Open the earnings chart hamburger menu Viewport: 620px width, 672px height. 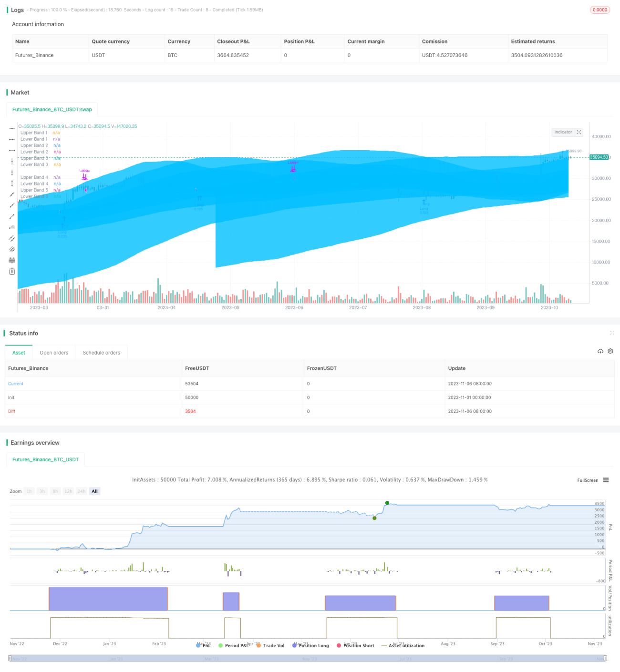[x=606, y=480]
